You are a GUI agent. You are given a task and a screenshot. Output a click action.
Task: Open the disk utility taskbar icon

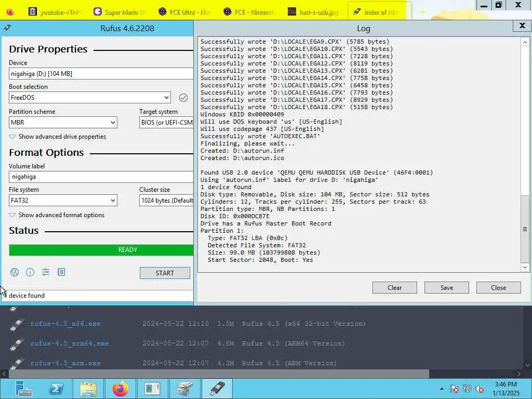185,389
